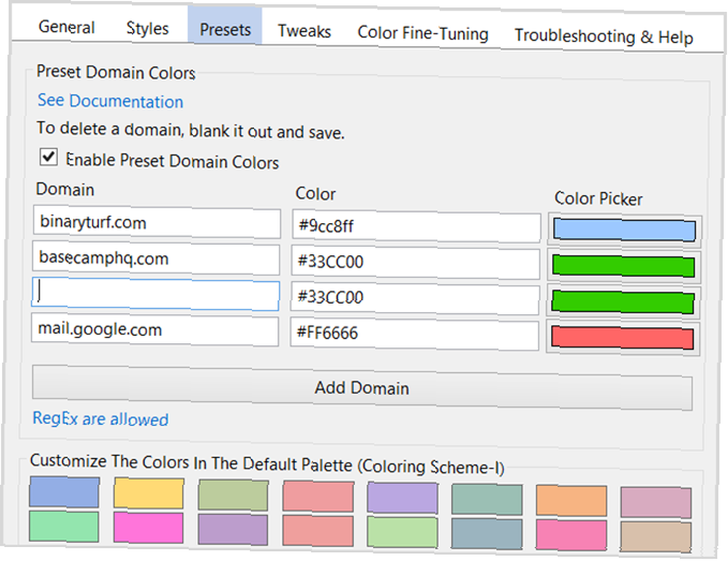
Task: Click the empty focused domain field
Action: tap(156, 294)
